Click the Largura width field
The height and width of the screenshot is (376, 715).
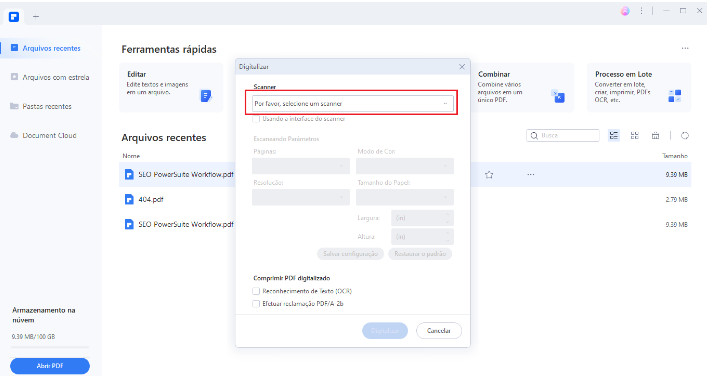[x=422, y=218]
